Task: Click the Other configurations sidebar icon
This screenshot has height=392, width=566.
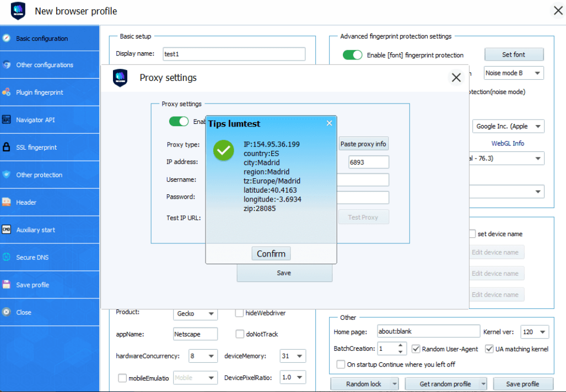Action: click(x=7, y=64)
